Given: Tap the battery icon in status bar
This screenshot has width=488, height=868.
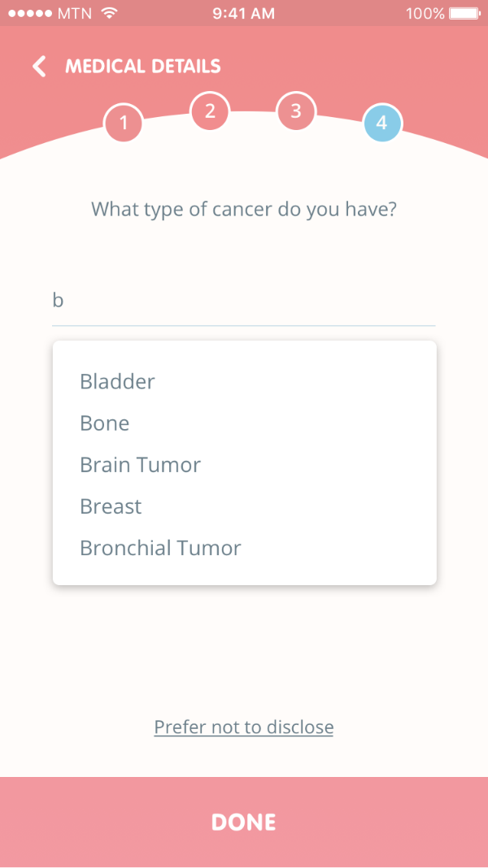Looking at the screenshot, I should [464, 14].
